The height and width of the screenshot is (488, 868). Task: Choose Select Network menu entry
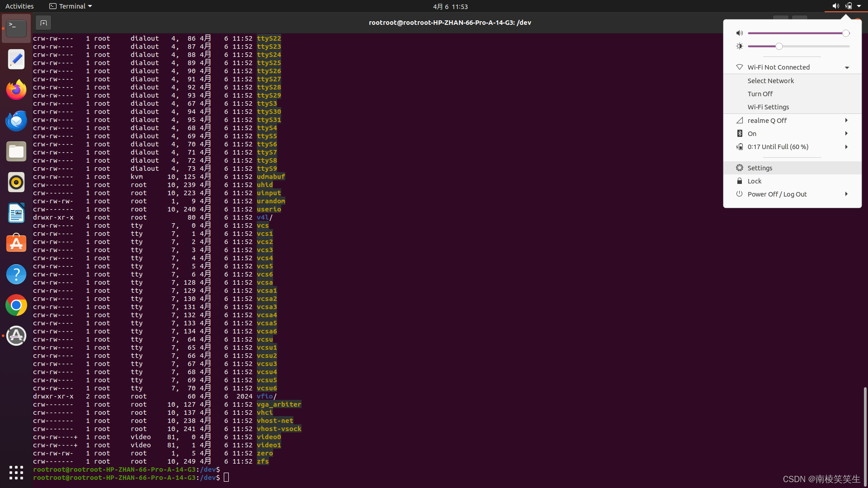point(770,81)
